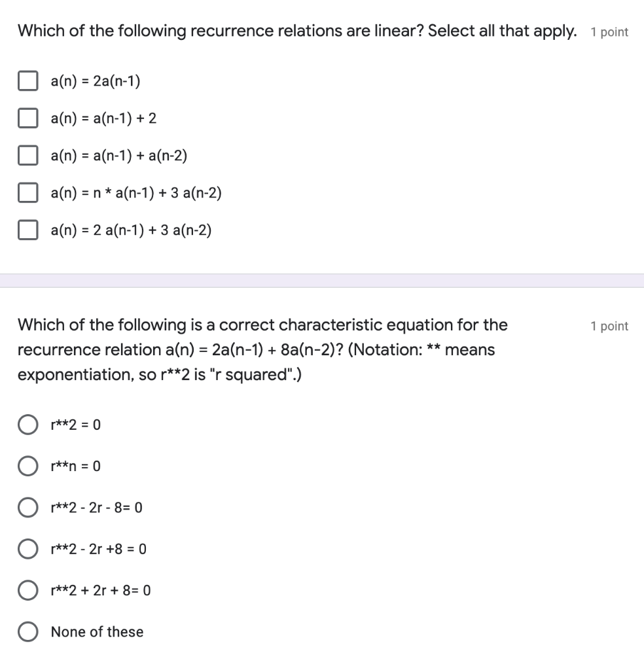Select the answer r**2 + 2r + 8 = 0
This screenshot has width=644, height=670.
pyautogui.click(x=28, y=590)
